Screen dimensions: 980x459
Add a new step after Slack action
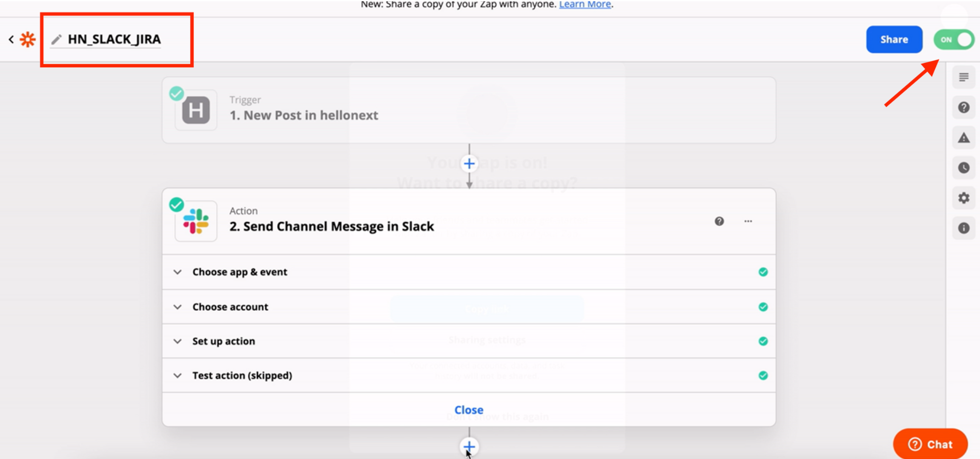pos(469,447)
